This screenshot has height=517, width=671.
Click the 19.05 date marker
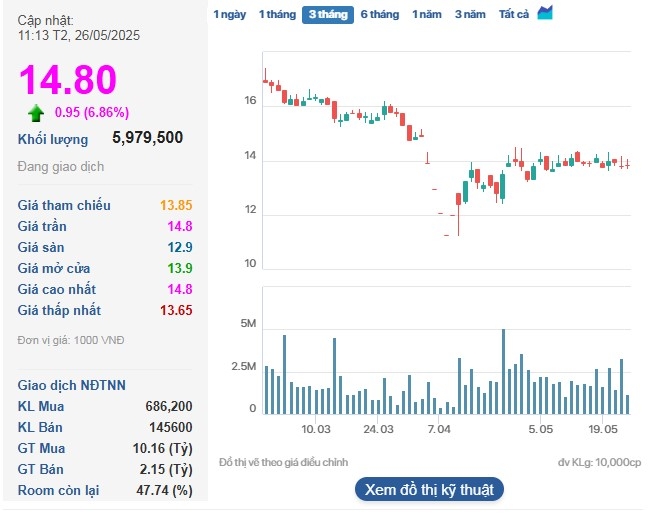tap(603, 429)
